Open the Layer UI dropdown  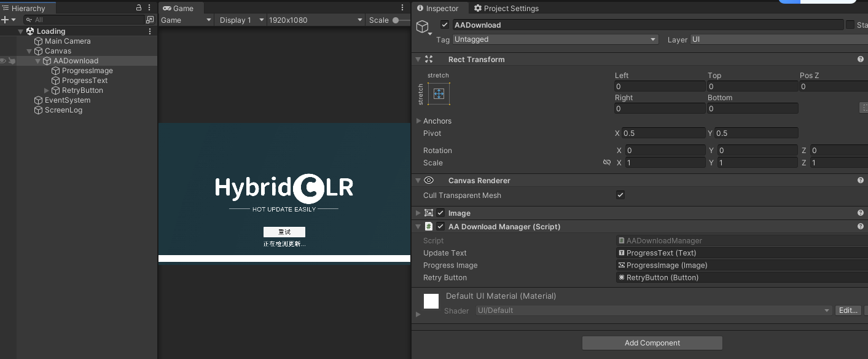[779, 39]
